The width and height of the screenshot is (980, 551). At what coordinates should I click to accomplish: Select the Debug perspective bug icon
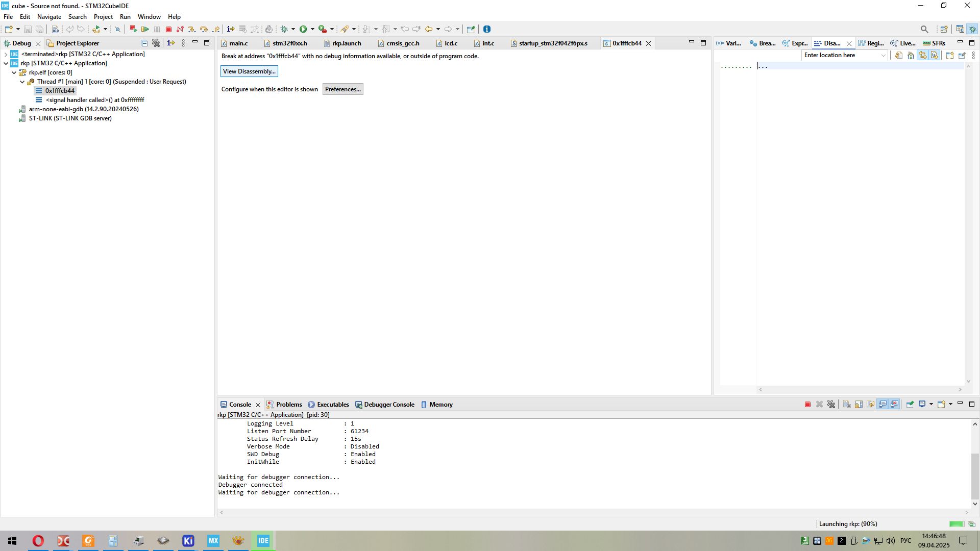click(973, 29)
